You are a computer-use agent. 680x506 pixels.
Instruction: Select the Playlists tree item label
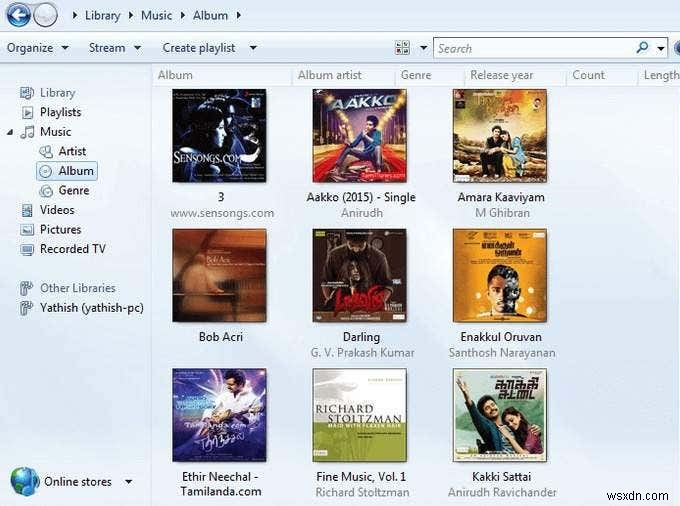pyautogui.click(x=61, y=112)
